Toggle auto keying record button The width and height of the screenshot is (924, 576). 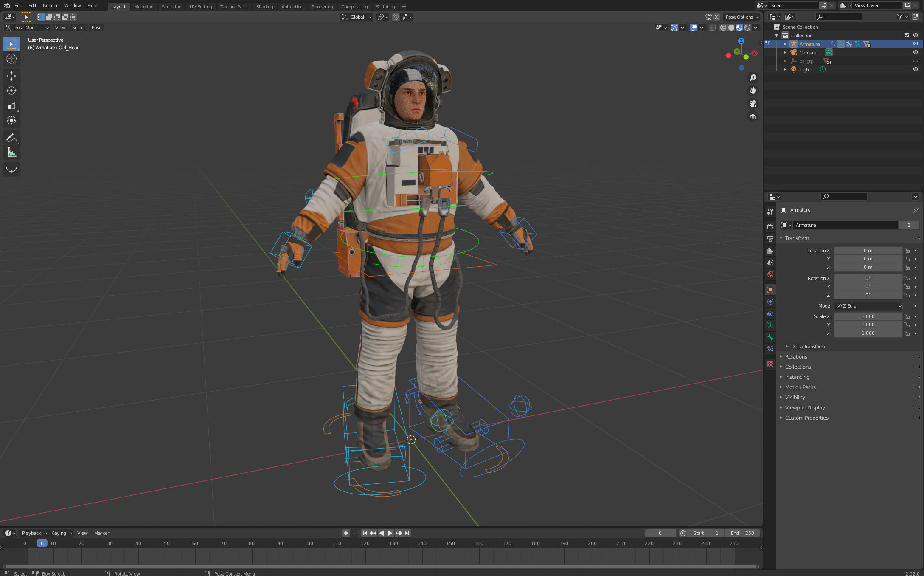[x=346, y=533]
